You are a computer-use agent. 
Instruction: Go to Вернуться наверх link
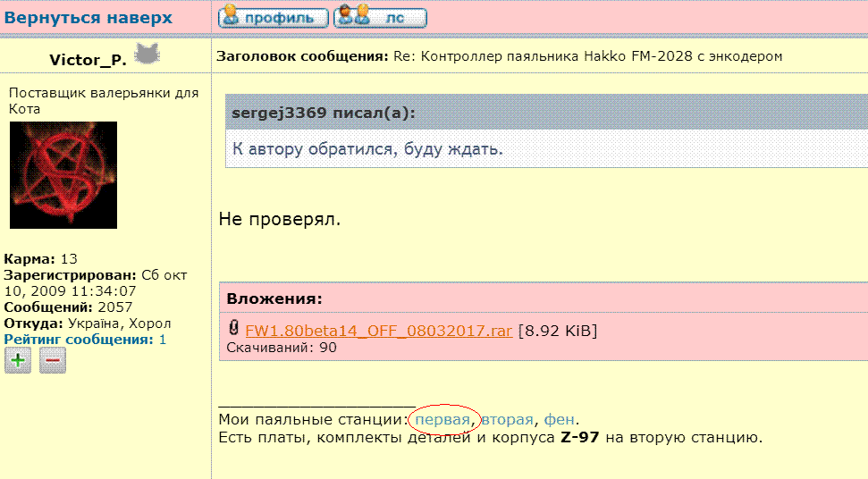(x=88, y=17)
